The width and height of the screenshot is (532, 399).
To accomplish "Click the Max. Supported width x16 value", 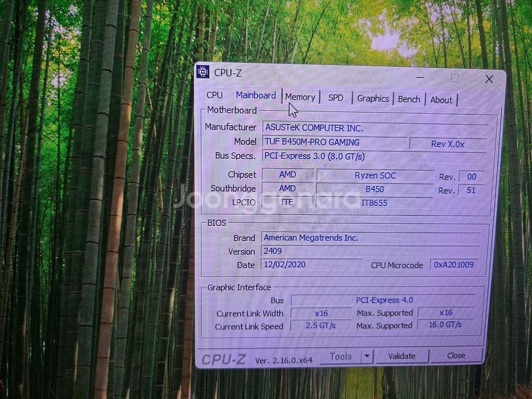I will [445, 312].
